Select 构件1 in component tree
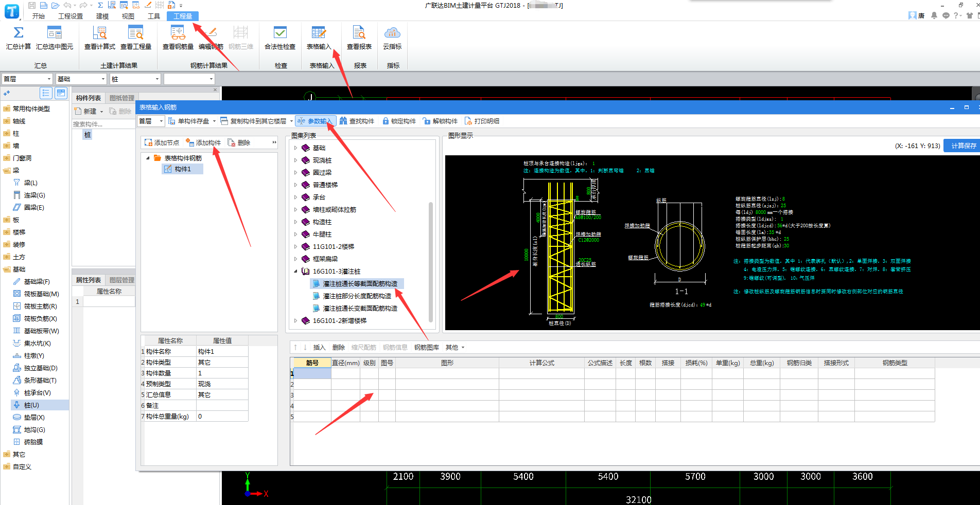This screenshot has width=980, height=505. coord(182,169)
